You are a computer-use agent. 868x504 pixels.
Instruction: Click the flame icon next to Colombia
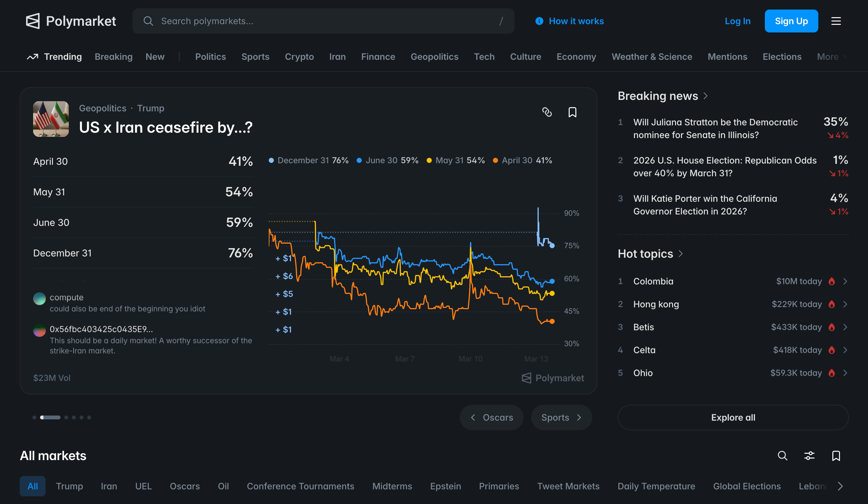pos(831,281)
